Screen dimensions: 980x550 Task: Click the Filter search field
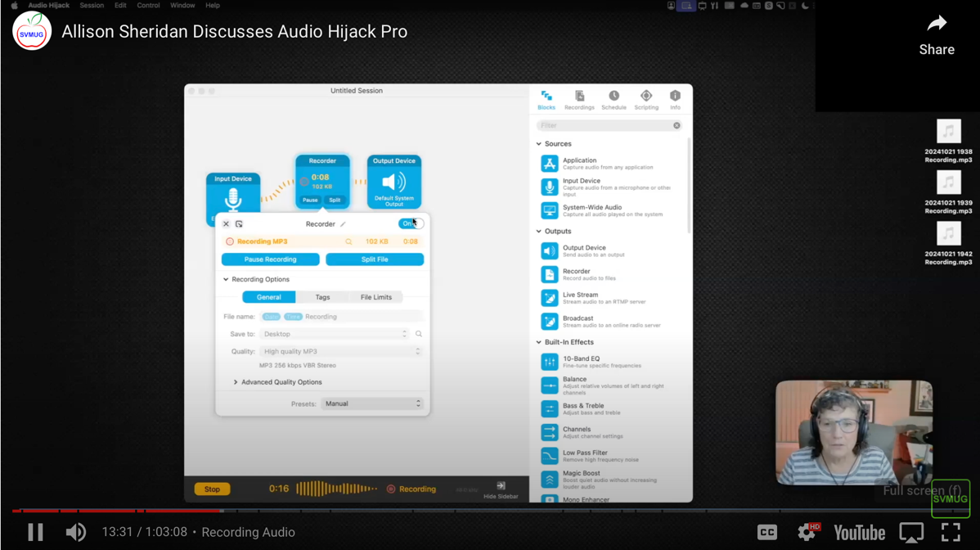604,126
